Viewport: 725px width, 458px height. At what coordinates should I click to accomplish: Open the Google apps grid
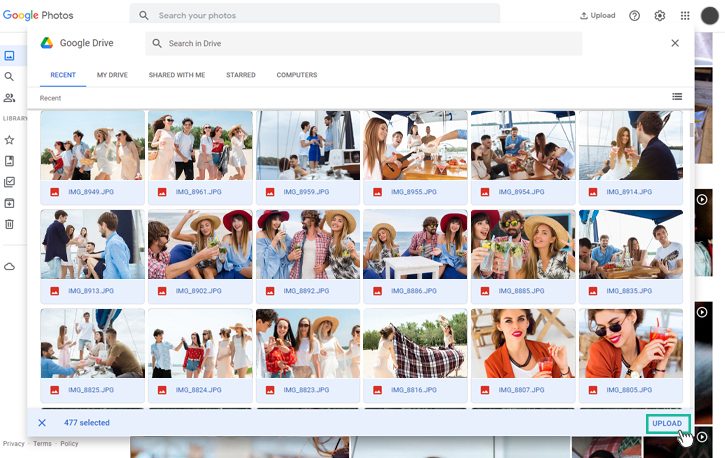click(x=685, y=16)
